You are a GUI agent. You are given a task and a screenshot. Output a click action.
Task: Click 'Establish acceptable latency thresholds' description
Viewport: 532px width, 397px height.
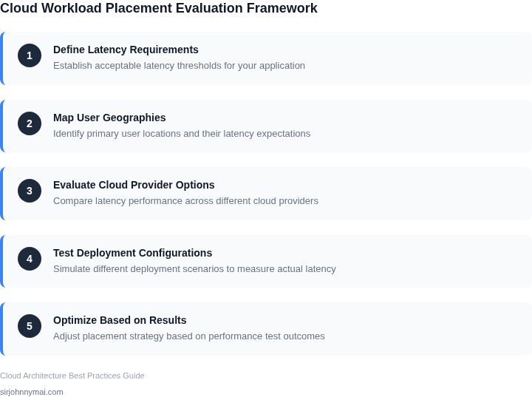(179, 66)
